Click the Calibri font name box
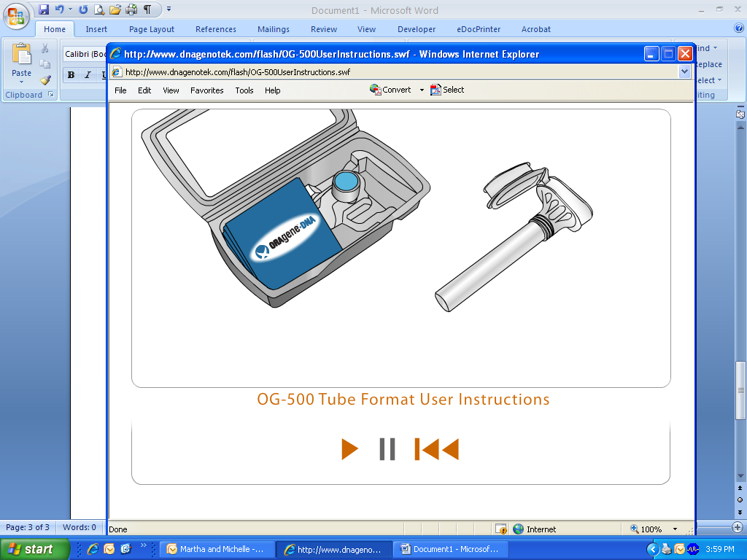The width and height of the screenshot is (747, 560). [x=85, y=54]
